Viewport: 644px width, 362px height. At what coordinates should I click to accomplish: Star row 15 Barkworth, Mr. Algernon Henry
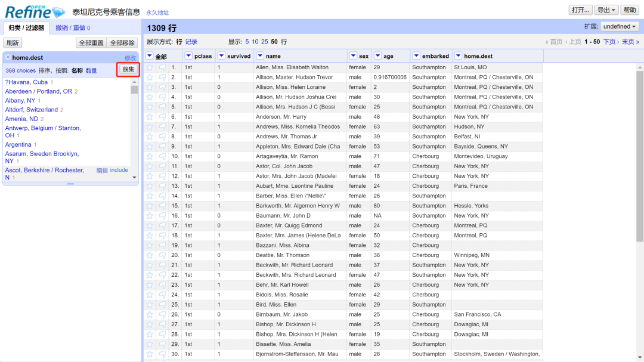click(x=150, y=206)
